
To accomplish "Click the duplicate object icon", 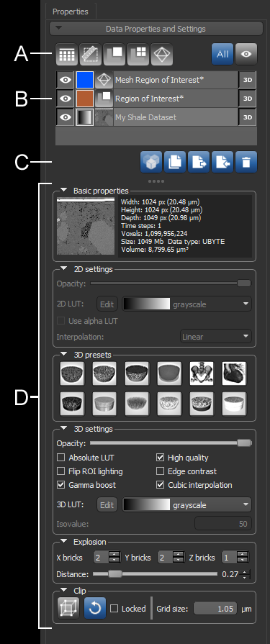I will [x=175, y=162].
